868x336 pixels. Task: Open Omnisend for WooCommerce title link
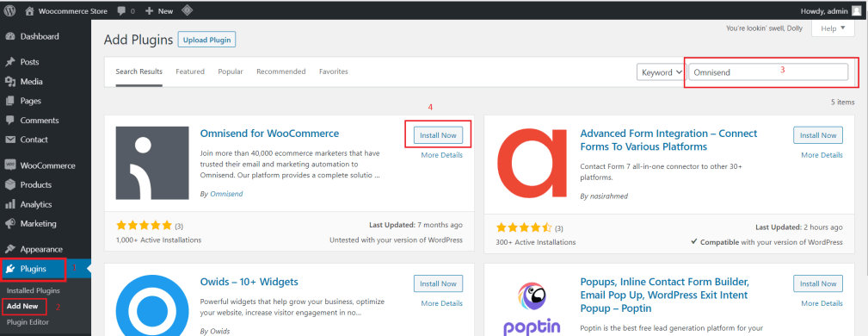pyautogui.click(x=269, y=134)
